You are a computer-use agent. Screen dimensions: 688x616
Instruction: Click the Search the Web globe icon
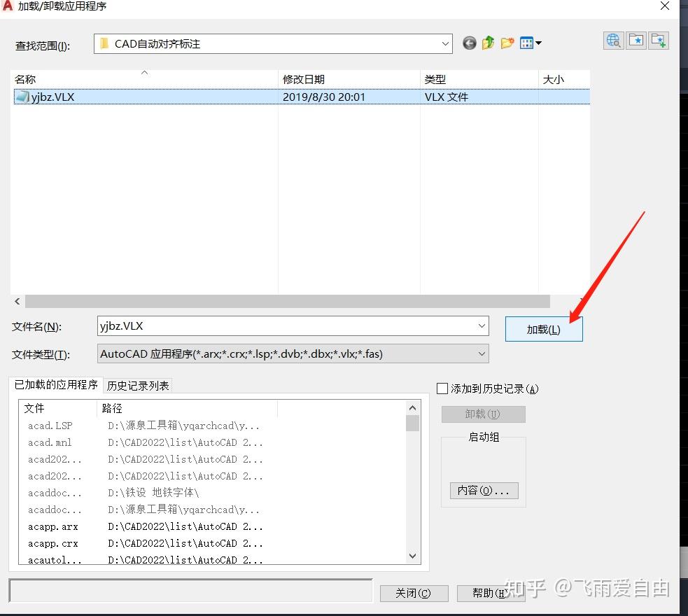(x=612, y=40)
